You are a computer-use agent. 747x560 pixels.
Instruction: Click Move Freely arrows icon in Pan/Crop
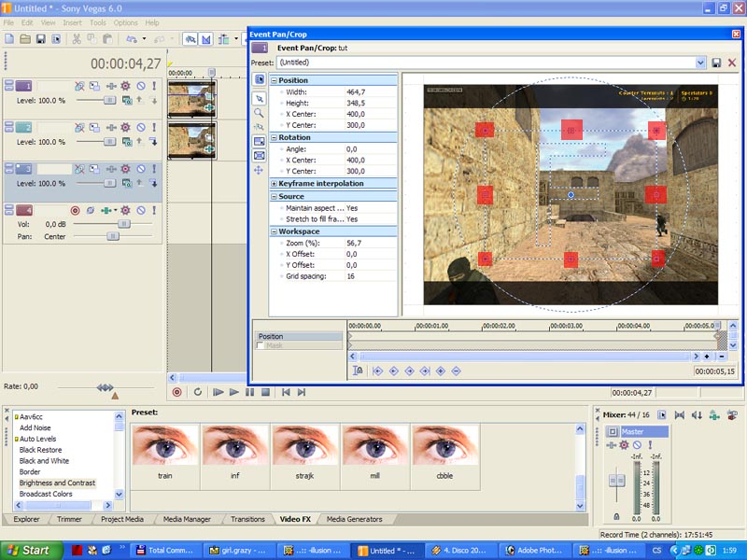click(x=260, y=170)
